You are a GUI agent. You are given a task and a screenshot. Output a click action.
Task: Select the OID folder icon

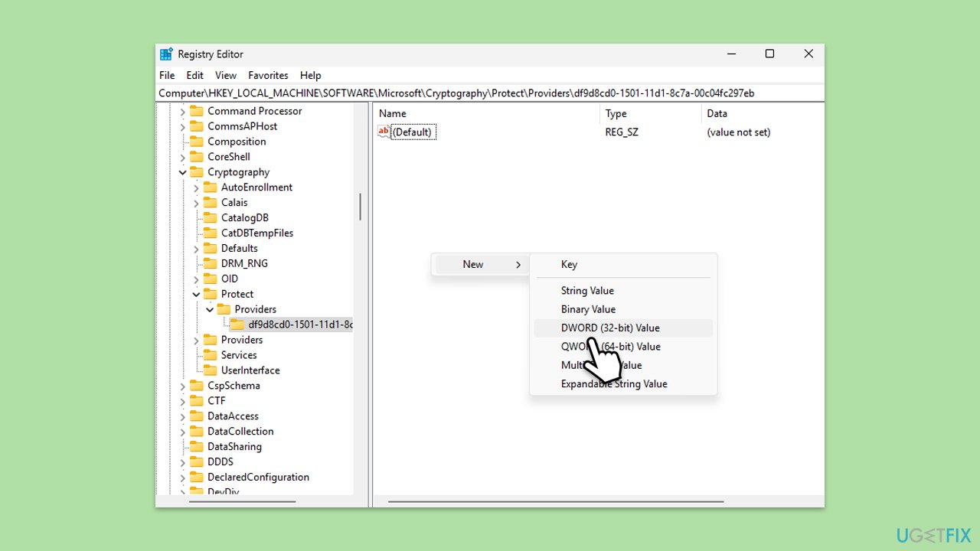tap(211, 279)
